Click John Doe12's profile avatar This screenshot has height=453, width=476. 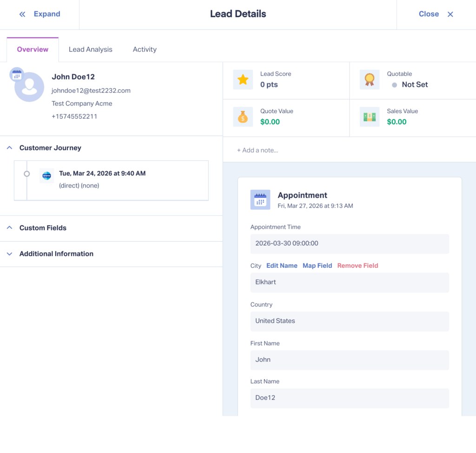[29, 87]
